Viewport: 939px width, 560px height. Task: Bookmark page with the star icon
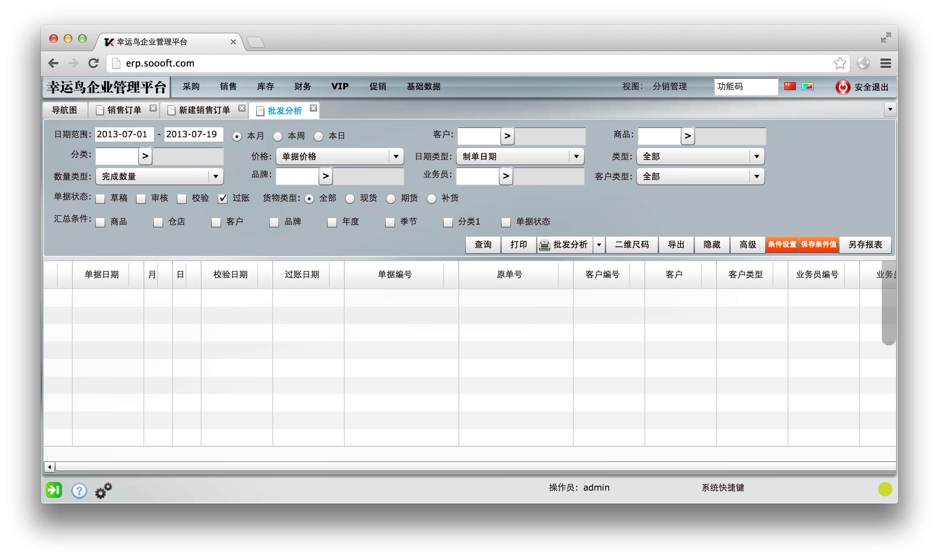[x=839, y=63]
